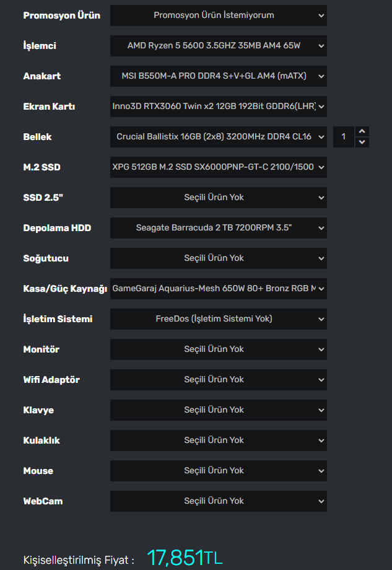Increase the Bellek quantity with up arrow
The width and height of the screenshot is (392, 570).
point(363,131)
